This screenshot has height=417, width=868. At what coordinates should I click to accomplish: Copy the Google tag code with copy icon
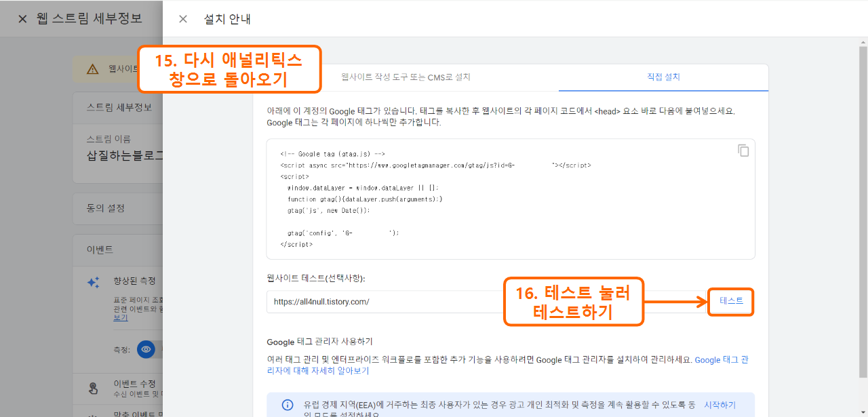point(744,151)
